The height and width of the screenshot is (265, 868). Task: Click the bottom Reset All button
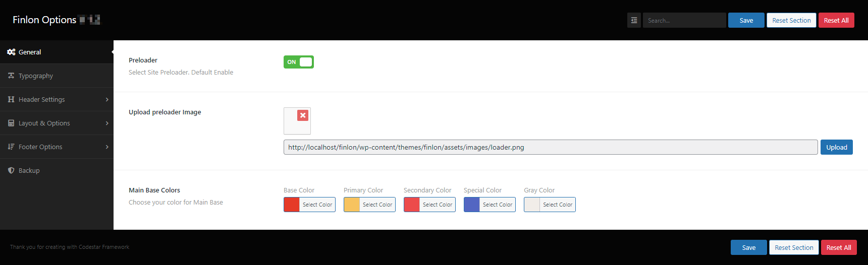coord(838,247)
